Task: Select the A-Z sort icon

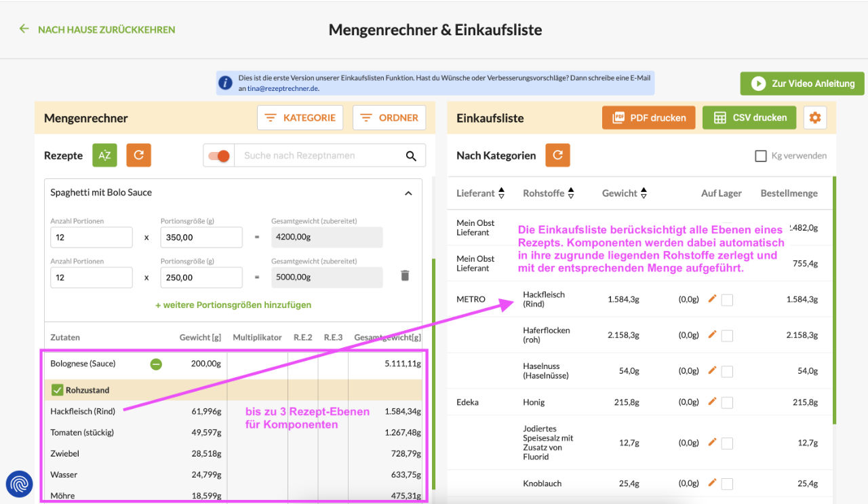Action: [104, 155]
